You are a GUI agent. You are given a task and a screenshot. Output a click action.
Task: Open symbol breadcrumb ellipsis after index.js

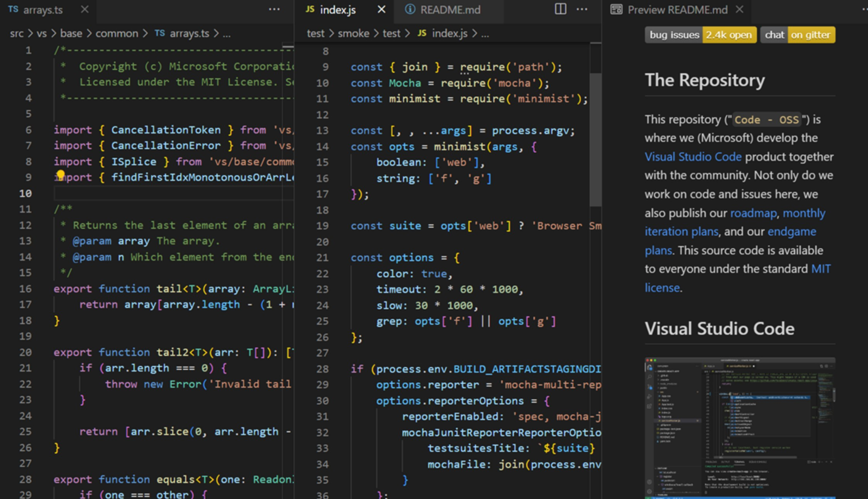485,35
